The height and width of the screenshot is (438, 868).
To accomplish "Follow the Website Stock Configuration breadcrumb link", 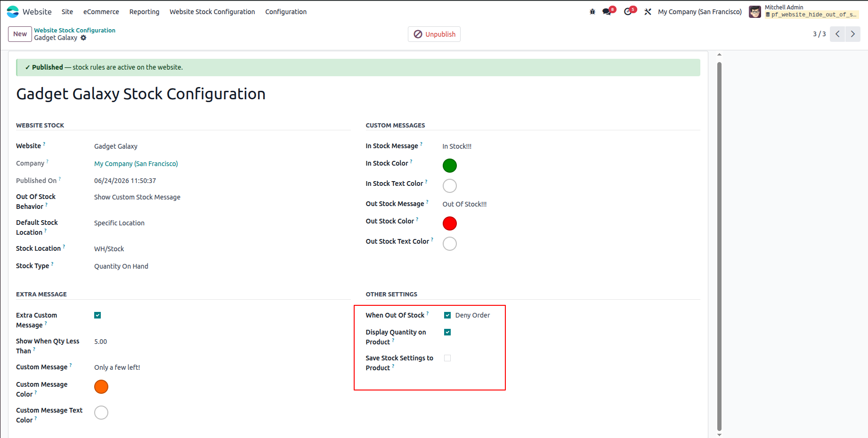I will (x=75, y=30).
